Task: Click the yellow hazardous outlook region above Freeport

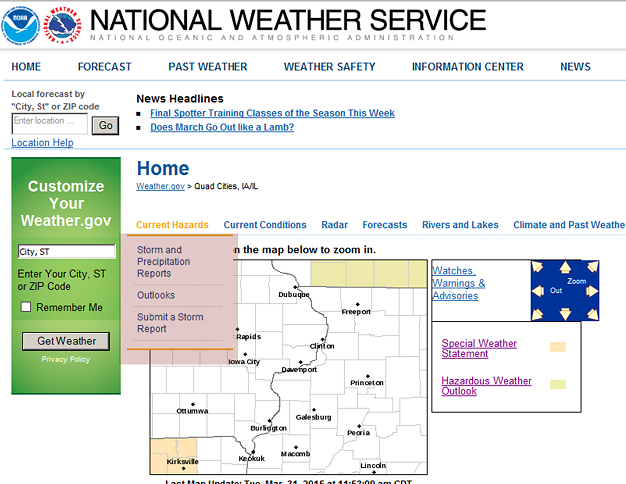Action: click(x=368, y=274)
